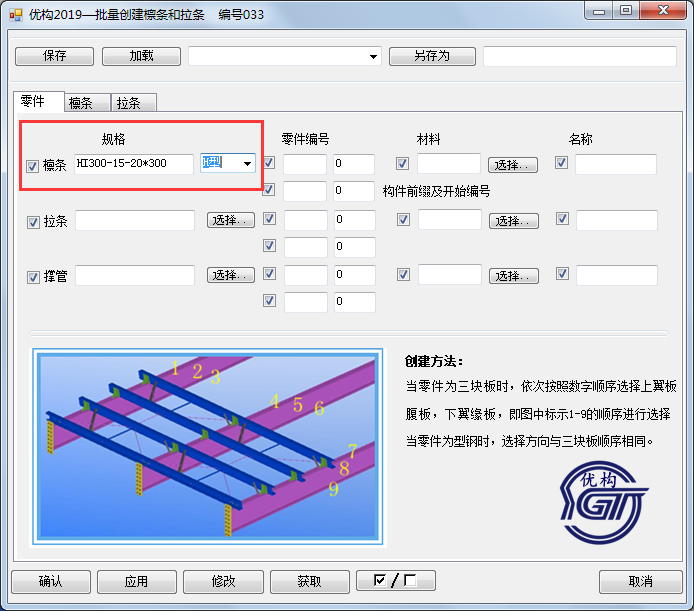Toggle 构件前缀及开始编号 checkbox in 檩条 section
Image resolution: width=694 pixels, height=611 pixels.
pos(269,190)
